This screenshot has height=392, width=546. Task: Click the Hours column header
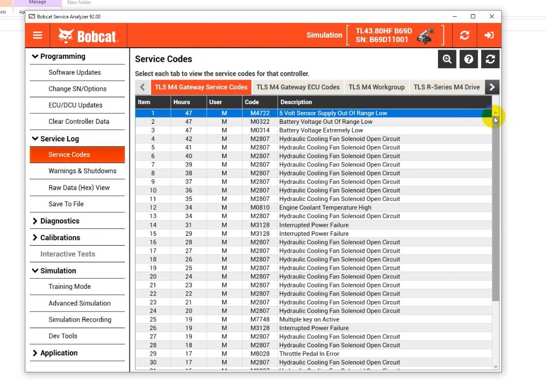pos(189,102)
